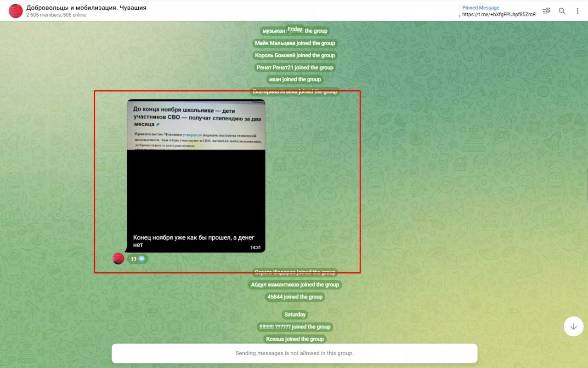Click 'Король Бомжей joined the group' notice

coord(295,55)
